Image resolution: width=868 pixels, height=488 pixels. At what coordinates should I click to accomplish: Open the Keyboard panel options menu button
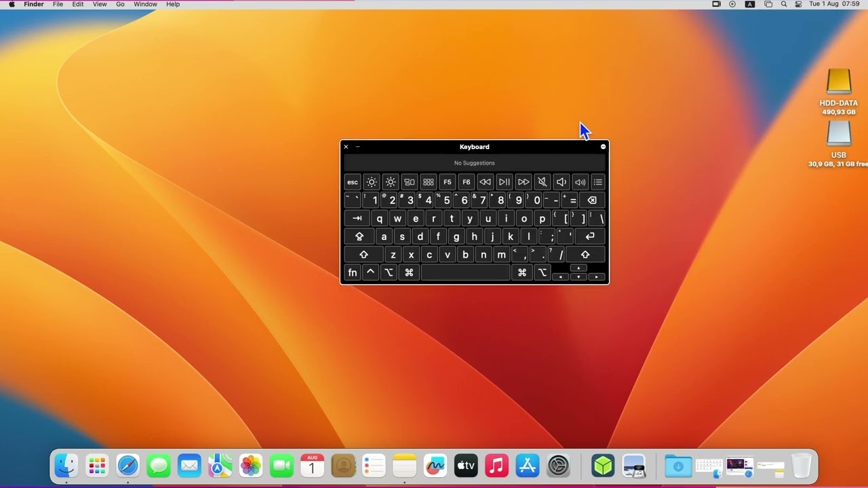point(603,147)
